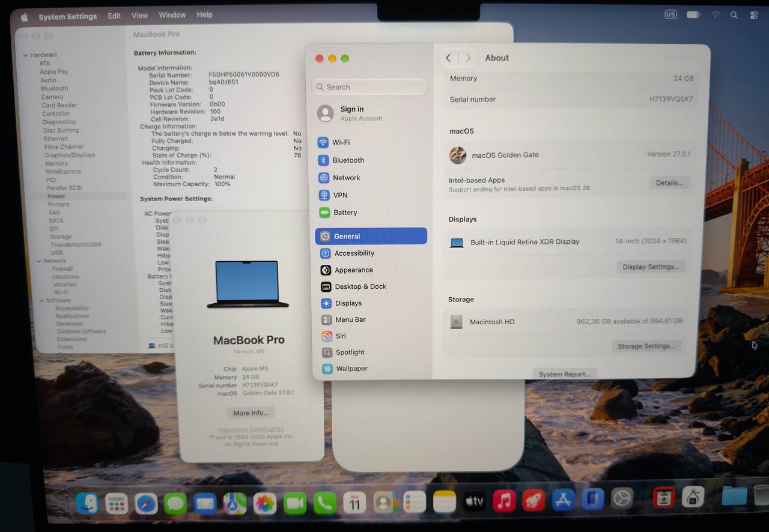The image size is (769, 532).
Task: Select Storage in System Information sidebar
Action: 61,237
